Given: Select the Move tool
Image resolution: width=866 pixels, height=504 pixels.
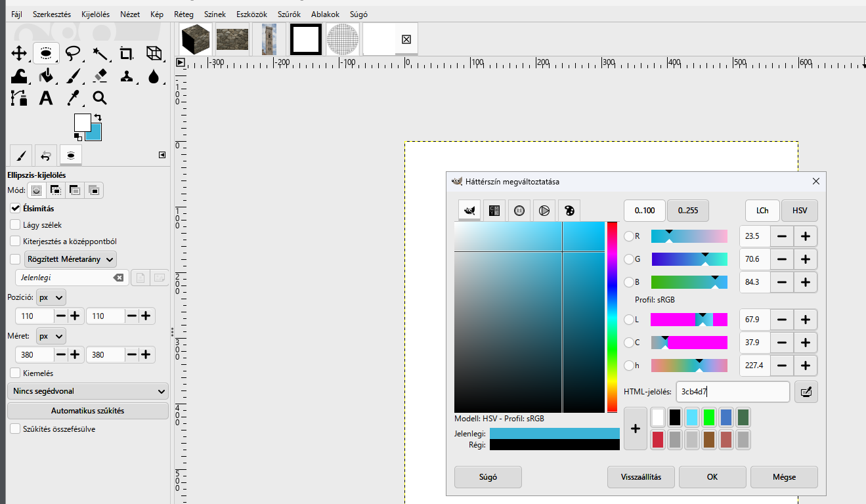Looking at the screenshot, I should pos(19,53).
